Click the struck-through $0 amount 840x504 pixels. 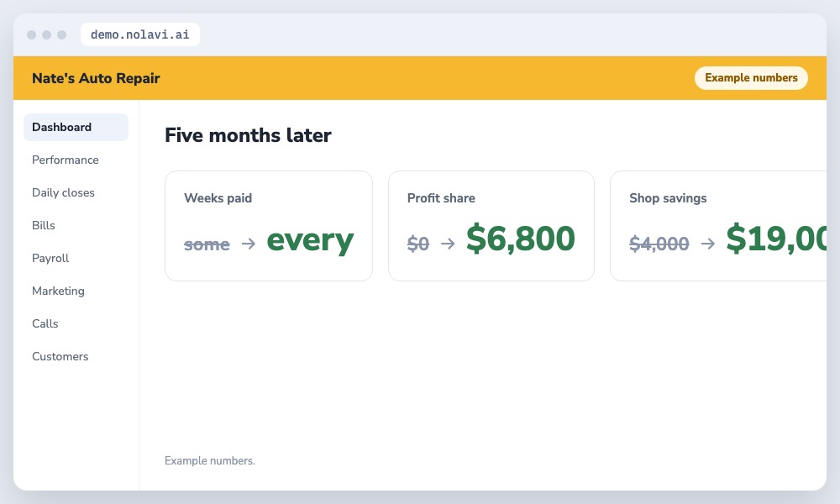coord(418,244)
